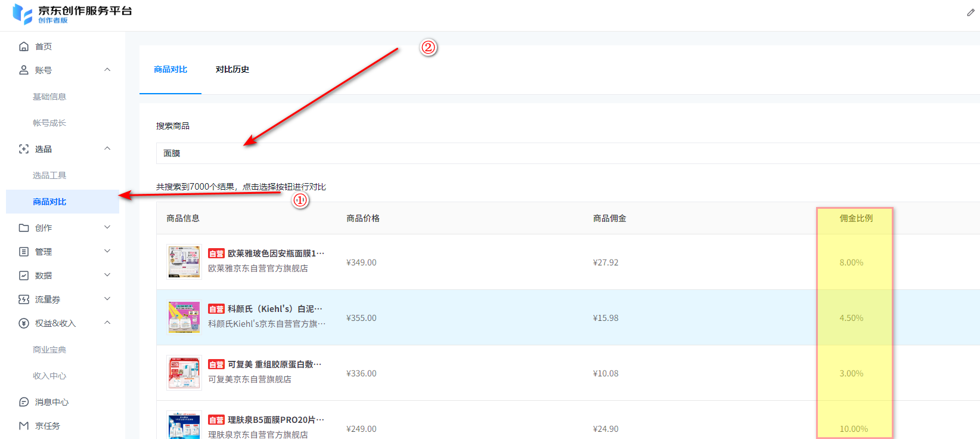Expand the 数据 menu chevron

pyautogui.click(x=107, y=275)
